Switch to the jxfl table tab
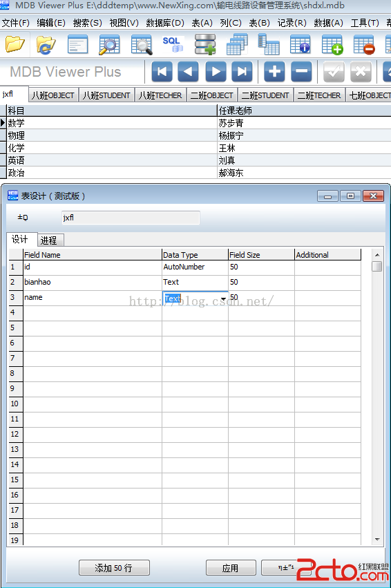The image size is (391, 588). point(15,94)
